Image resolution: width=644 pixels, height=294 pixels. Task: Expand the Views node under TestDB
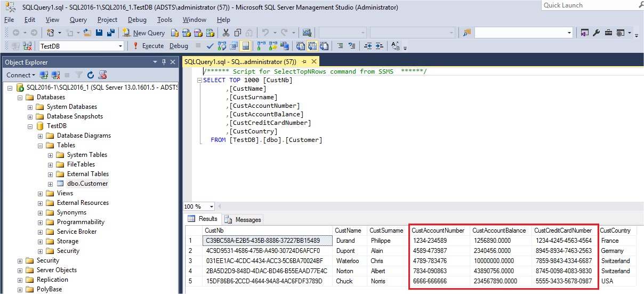pos(41,193)
